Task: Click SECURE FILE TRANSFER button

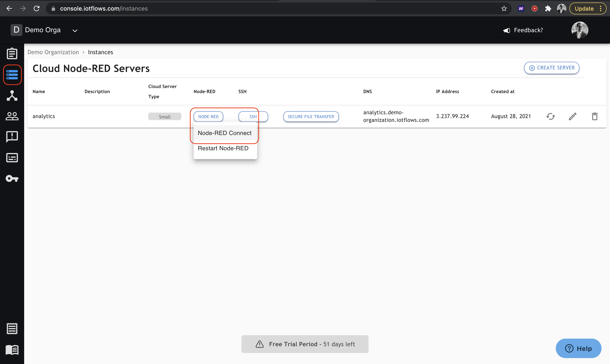Action: pos(311,117)
